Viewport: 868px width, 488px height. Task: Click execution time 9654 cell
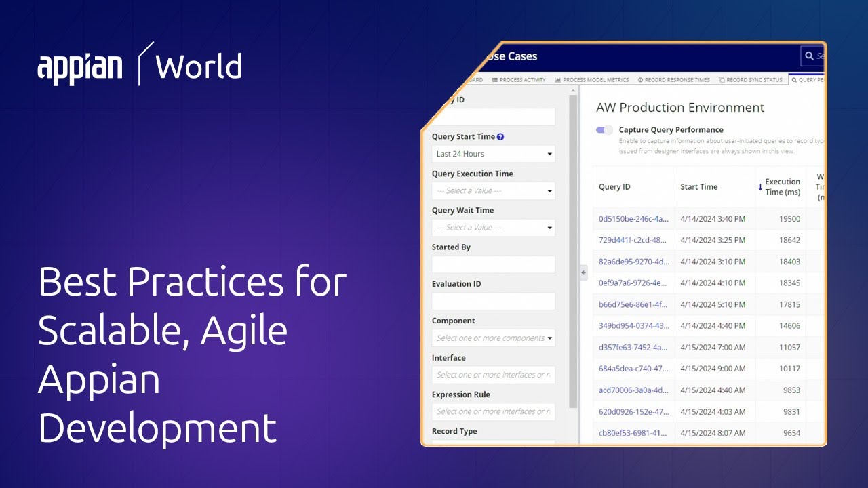coord(791,433)
